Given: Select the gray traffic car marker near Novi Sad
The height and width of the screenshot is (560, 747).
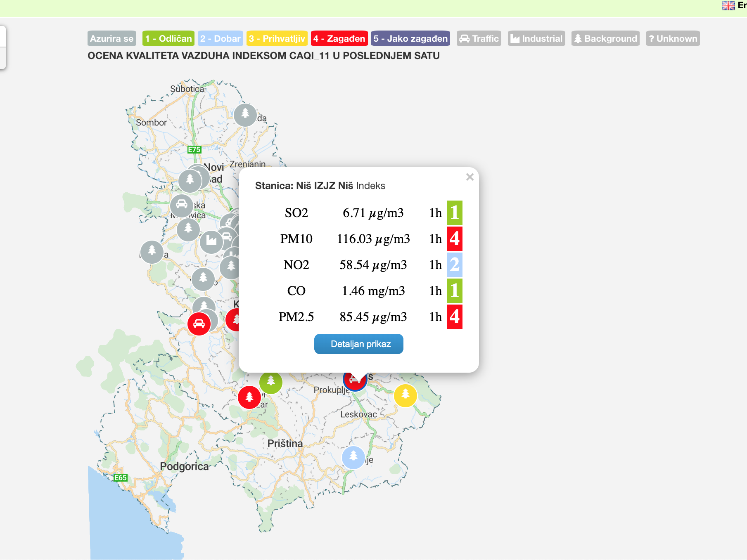Looking at the screenshot, I should (182, 205).
